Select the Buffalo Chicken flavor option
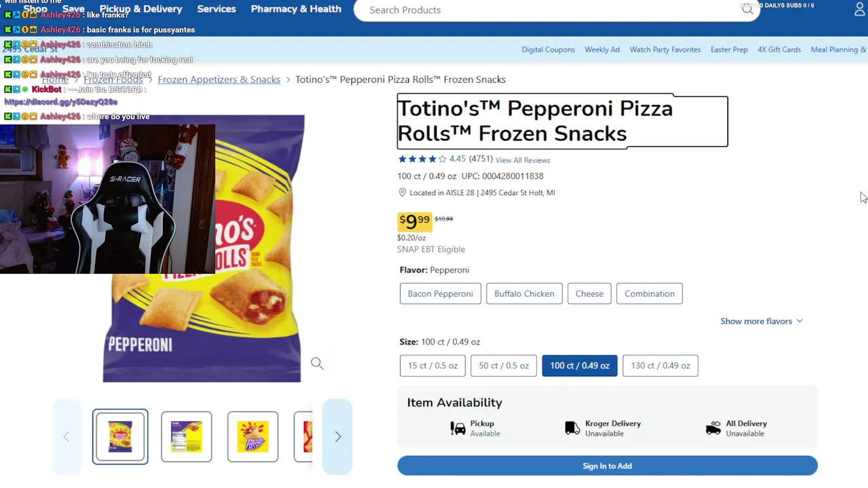The height and width of the screenshot is (488, 868). 524,293
